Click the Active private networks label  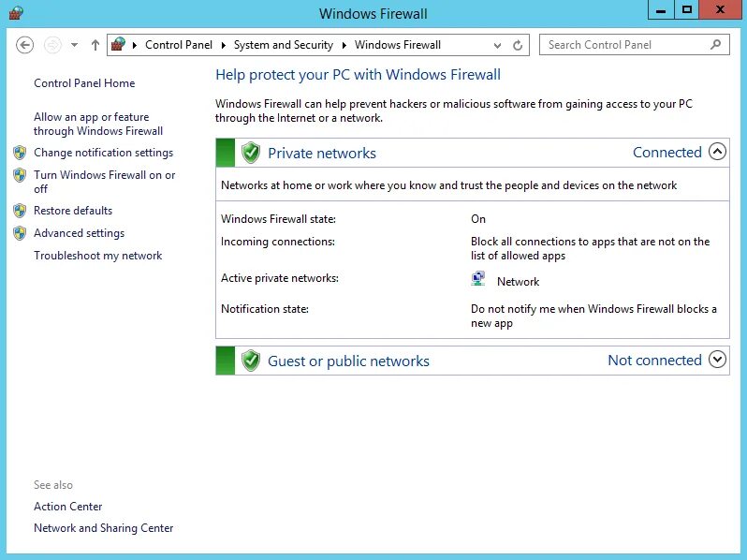[280, 278]
